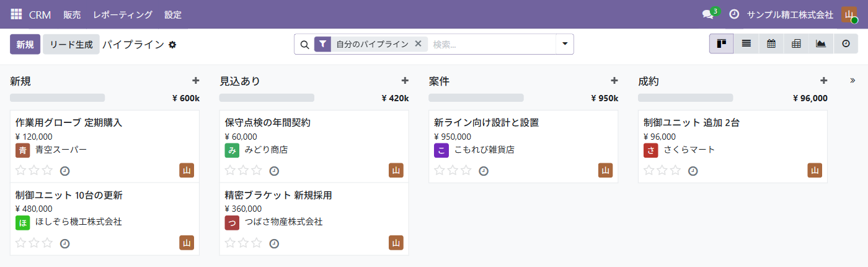Open the apps grid menu icon
This screenshot has height=267, width=868.
point(16,14)
